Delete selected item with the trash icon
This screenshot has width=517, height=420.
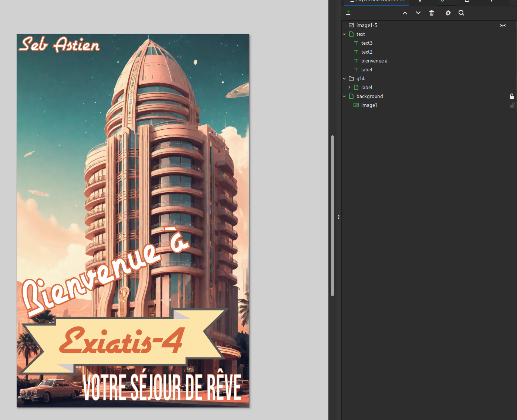click(432, 13)
